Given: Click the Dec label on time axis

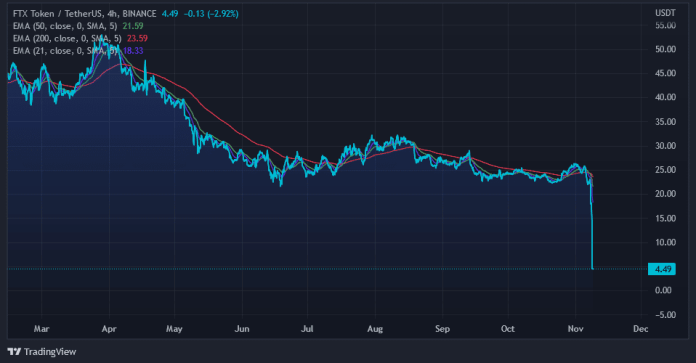Looking at the screenshot, I should (641, 329).
